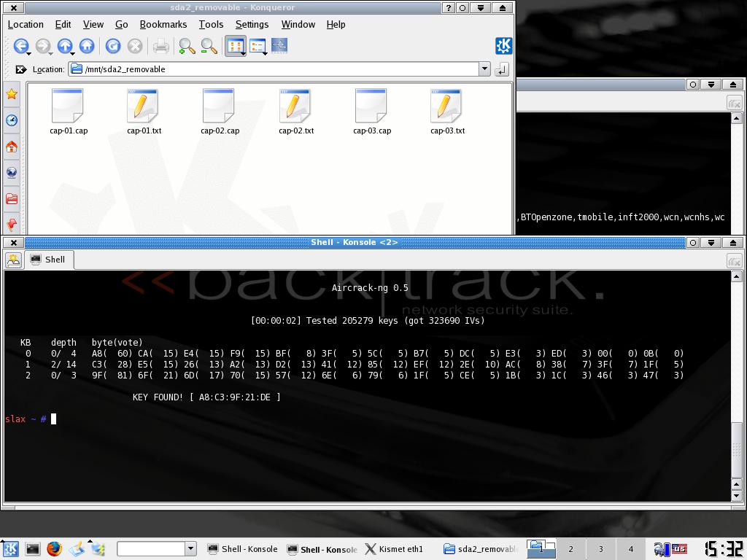Screen dimensions: 747x560
Task: Reload the current folder view
Action: [113, 46]
